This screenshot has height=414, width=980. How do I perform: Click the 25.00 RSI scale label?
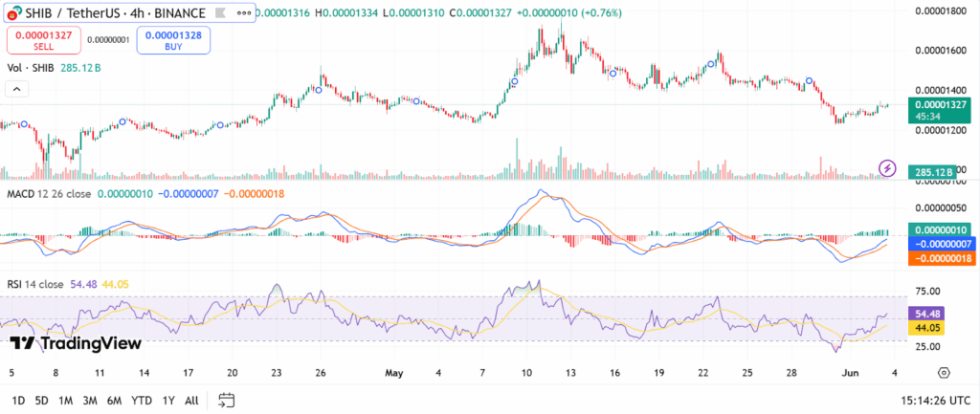tap(926, 346)
